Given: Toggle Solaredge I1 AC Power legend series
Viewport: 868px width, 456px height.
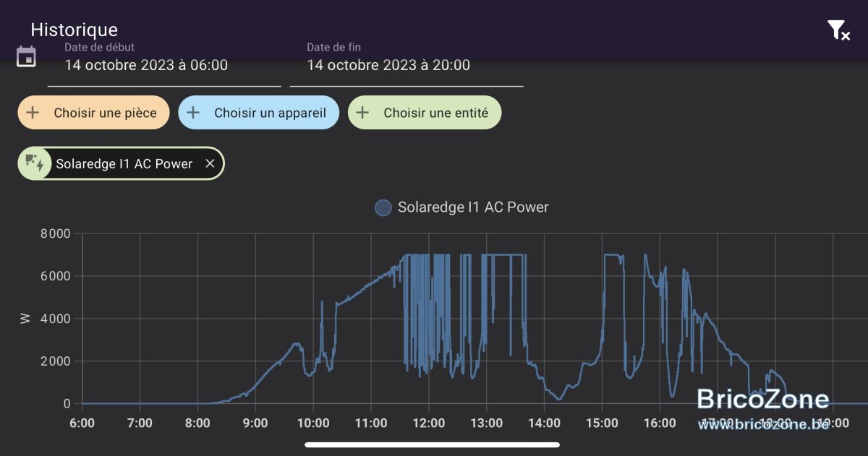Looking at the screenshot, I should [x=461, y=208].
